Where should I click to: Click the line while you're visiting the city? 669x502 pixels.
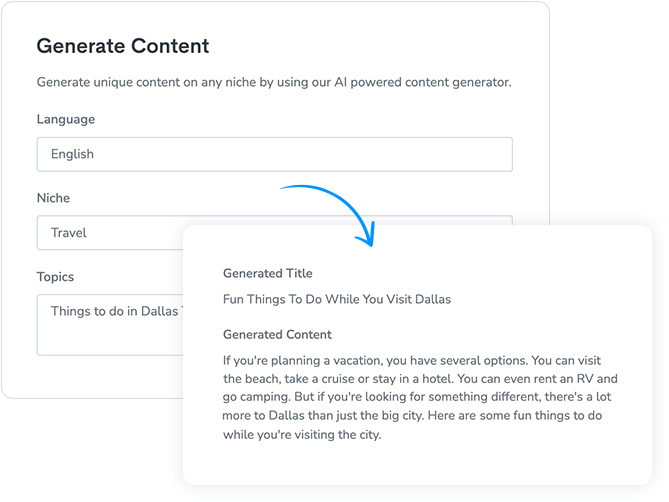[x=302, y=435]
